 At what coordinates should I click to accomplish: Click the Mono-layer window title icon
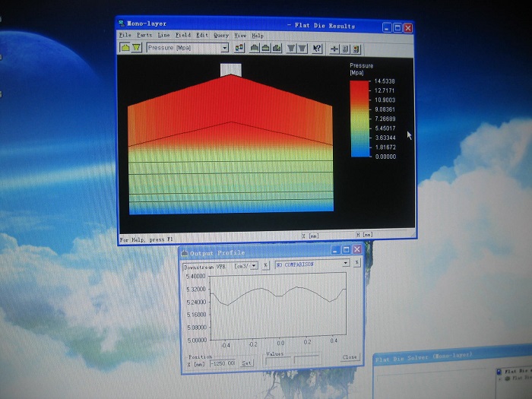122,24
